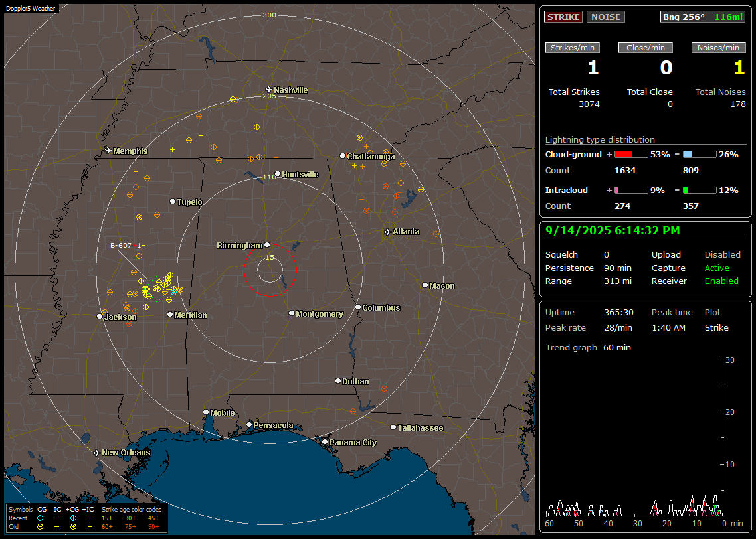
Task: Click the 300 range ring label
Action: point(269,15)
